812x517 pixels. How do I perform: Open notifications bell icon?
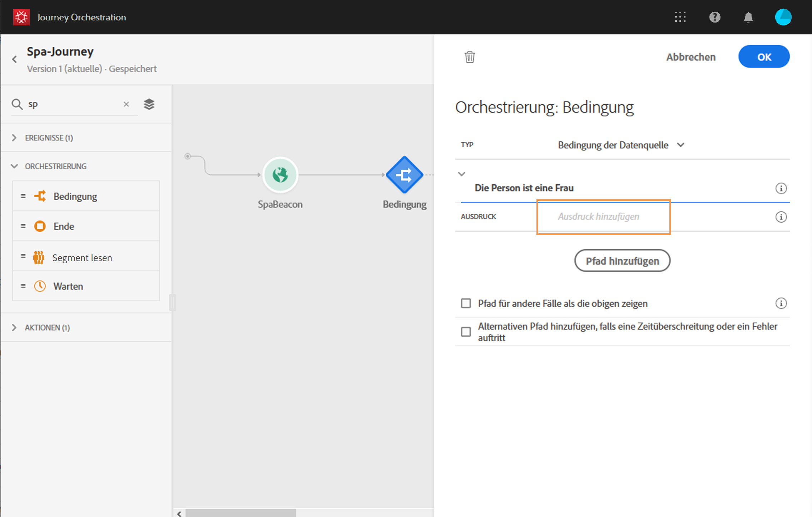(748, 17)
